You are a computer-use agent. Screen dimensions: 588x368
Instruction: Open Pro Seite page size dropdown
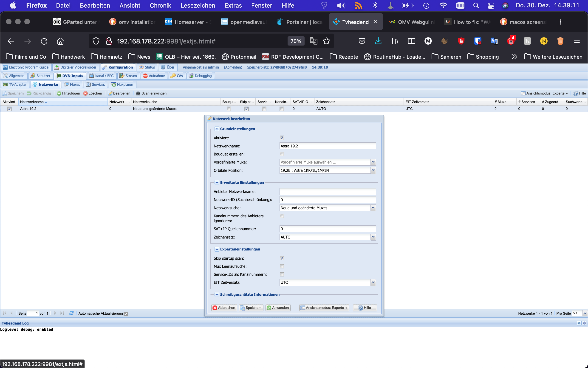point(585,313)
